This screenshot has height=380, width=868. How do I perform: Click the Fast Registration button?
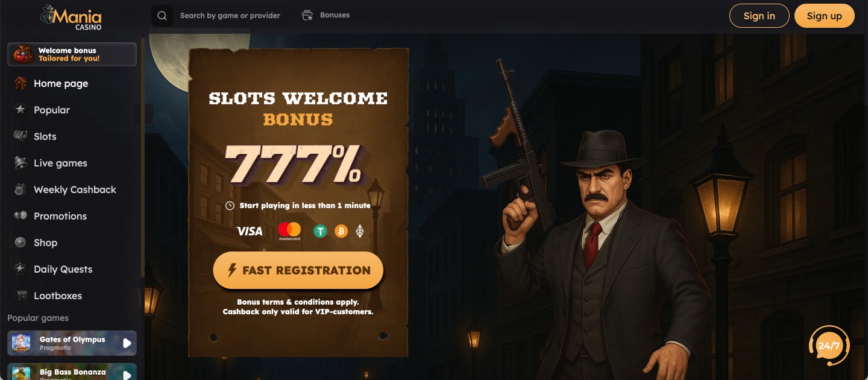[x=298, y=270]
